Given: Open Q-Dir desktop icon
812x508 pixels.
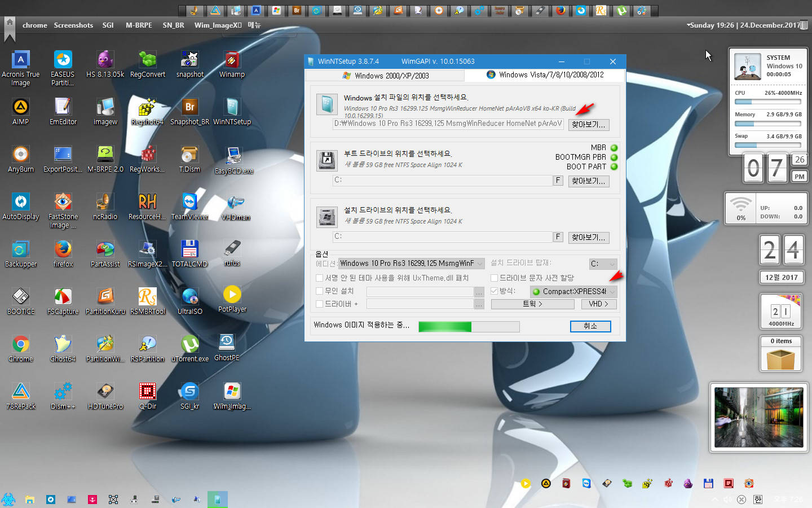Looking at the screenshot, I should (148, 396).
